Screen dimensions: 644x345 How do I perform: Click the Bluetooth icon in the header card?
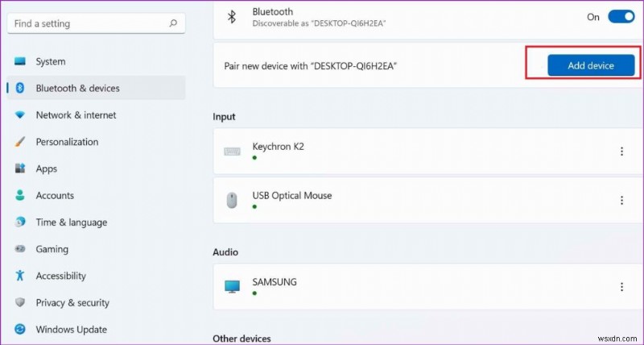pyautogui.click(x=232, y=17)
